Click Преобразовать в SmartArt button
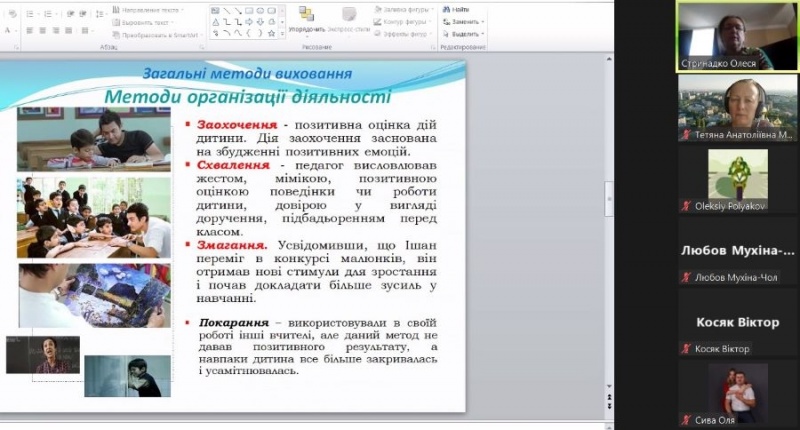800x430 pixels. click(155, 33)
